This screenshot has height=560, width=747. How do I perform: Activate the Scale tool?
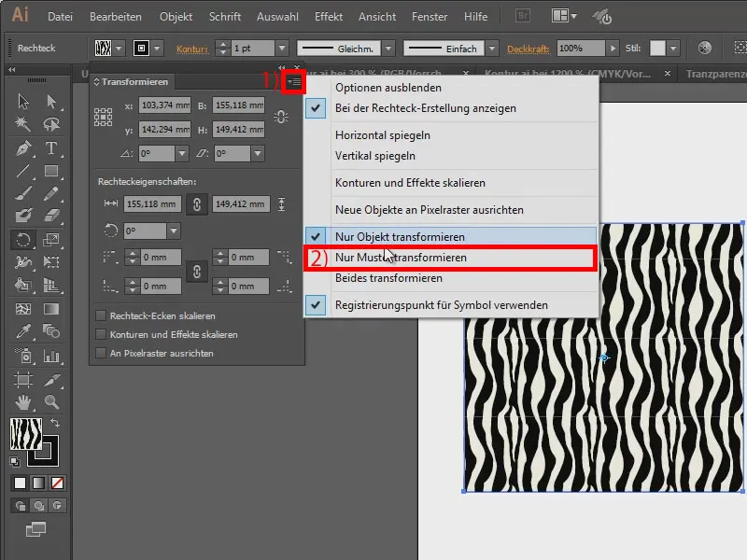51,240
